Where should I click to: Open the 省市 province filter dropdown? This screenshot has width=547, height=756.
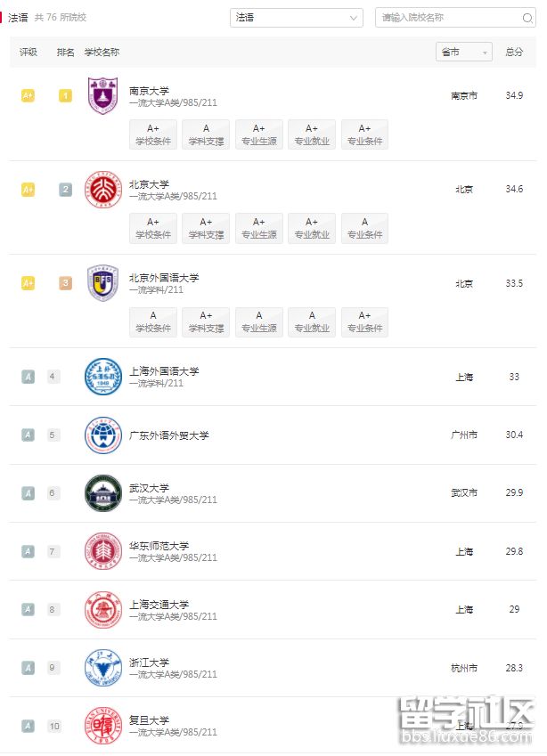[463, 52]
